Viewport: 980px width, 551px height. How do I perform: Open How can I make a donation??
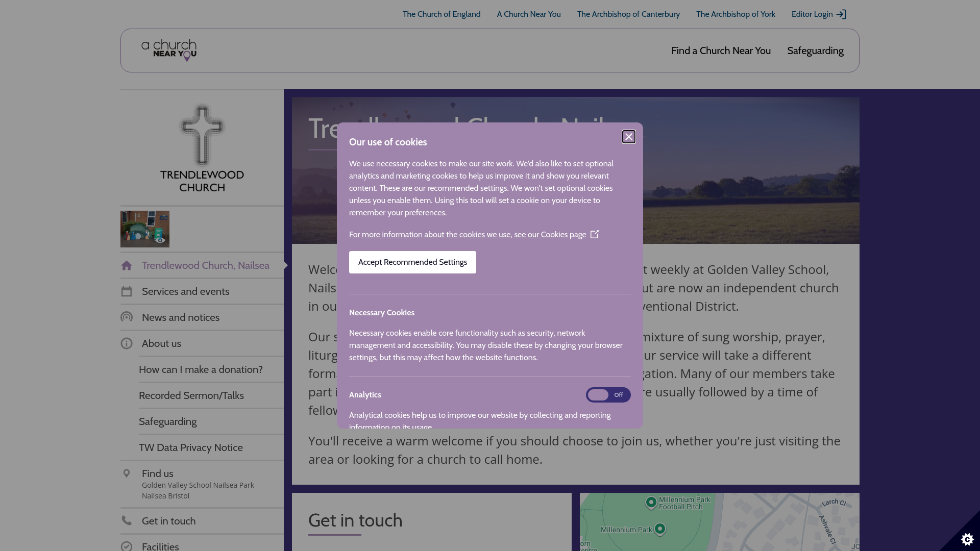click(x=201, y=369)
